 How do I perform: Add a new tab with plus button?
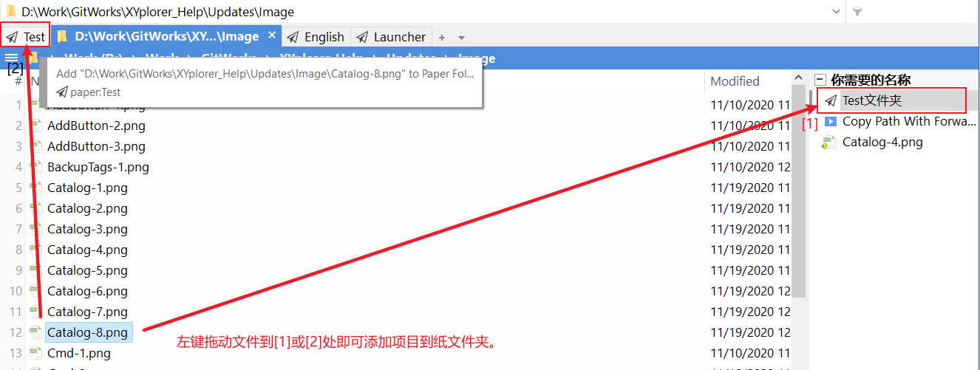442,37
